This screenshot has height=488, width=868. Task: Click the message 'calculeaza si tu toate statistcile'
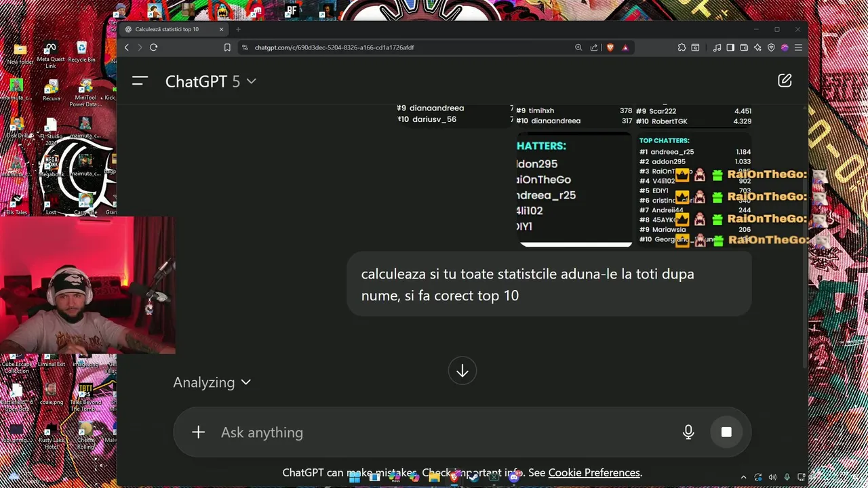coord(549,285)
